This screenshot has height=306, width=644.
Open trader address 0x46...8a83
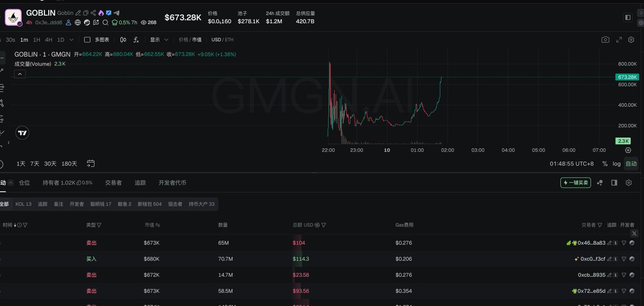591,243
